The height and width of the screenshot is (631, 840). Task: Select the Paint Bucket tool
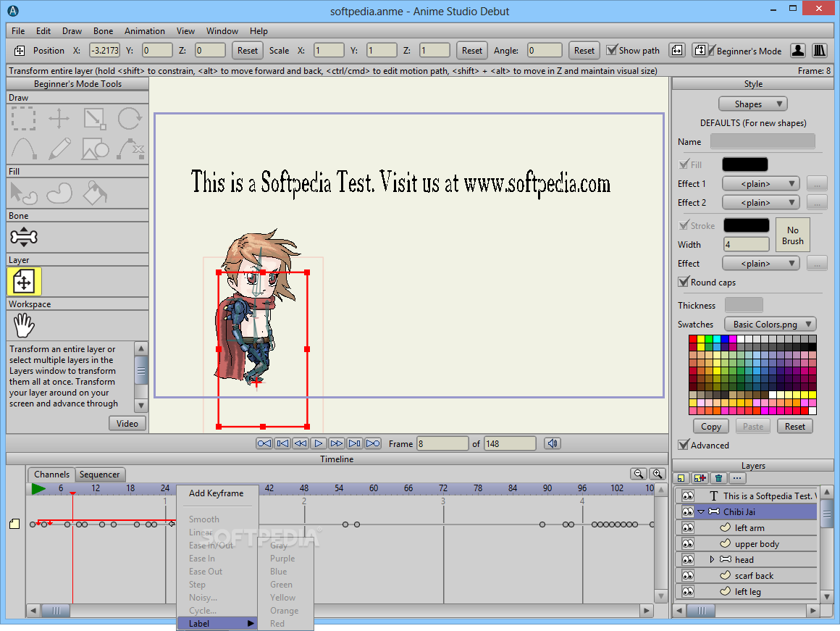coord(95,193)
